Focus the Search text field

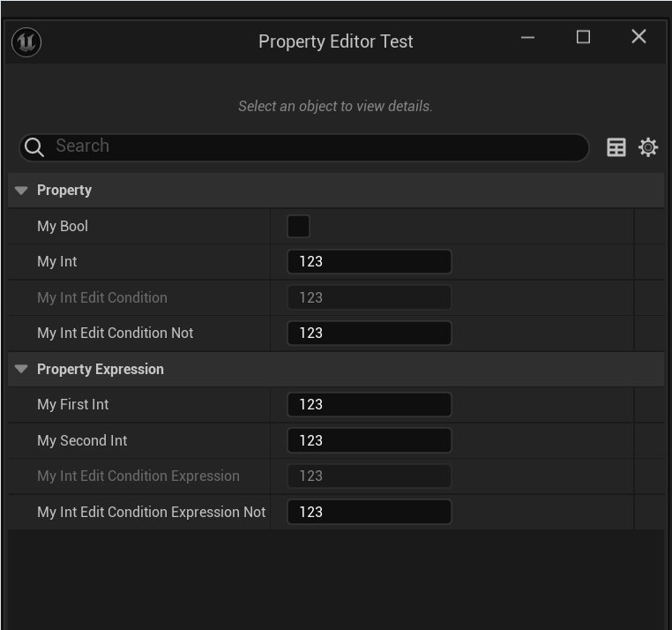tap(317, 146)
